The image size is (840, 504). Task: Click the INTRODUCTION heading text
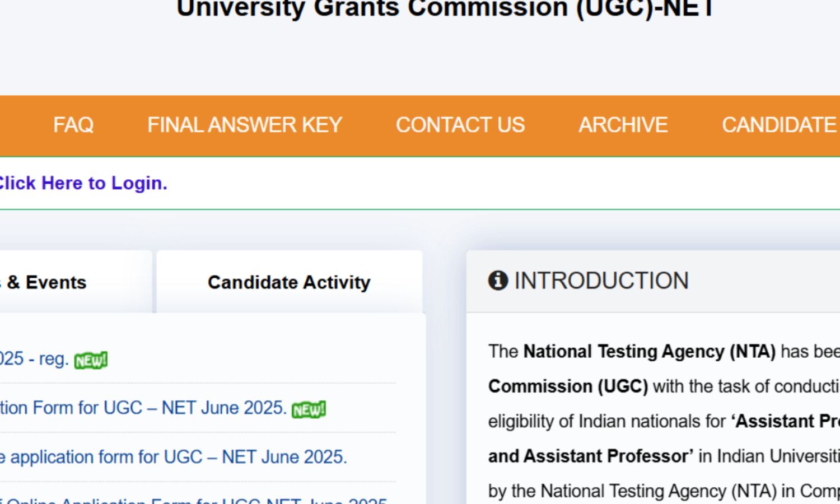[x=601, y=281]
